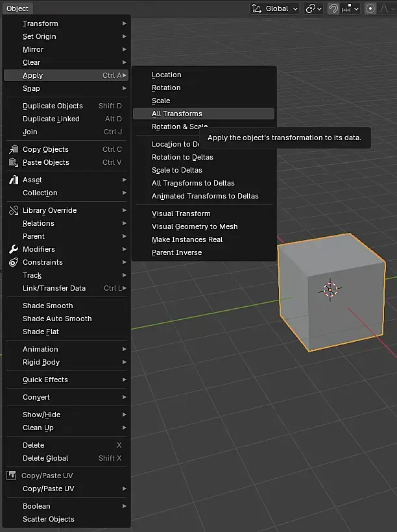Choose Shade Auto Smooth

point(66,319)
